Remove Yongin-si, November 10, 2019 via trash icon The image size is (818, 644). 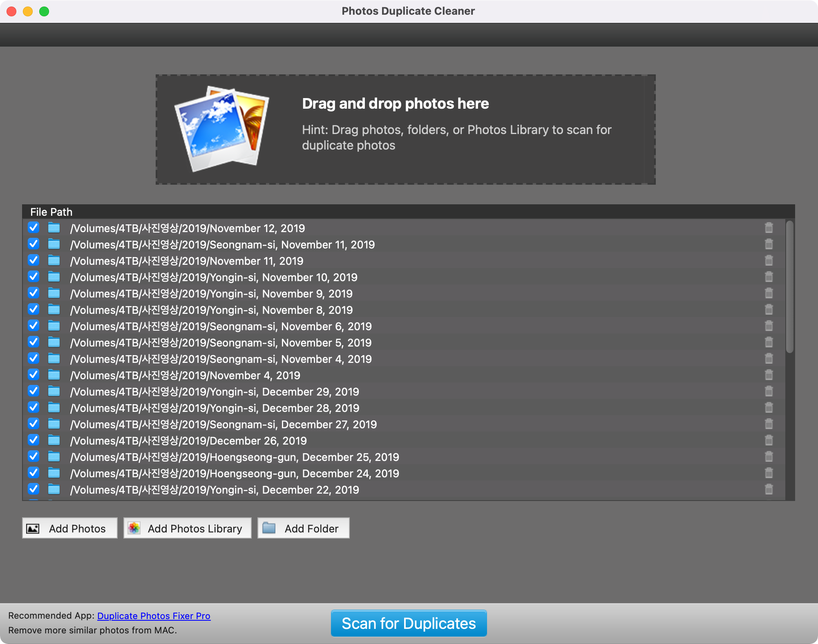[x=769, y=277]
